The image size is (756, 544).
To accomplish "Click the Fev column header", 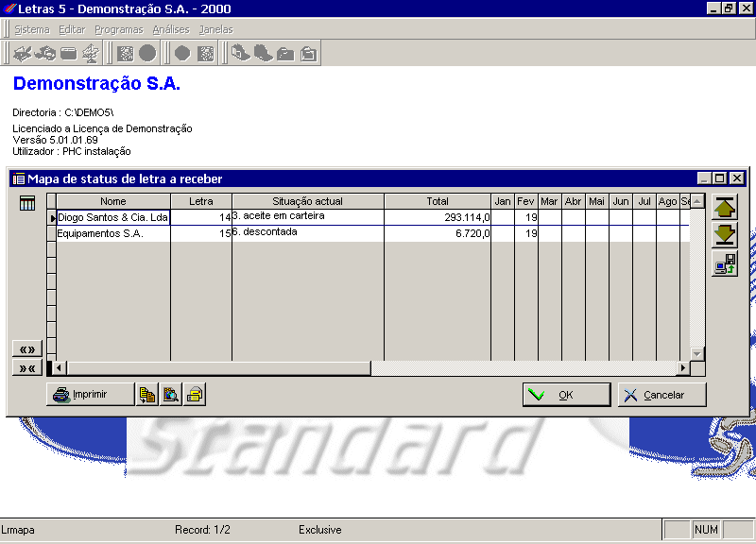I will (525, 201).
